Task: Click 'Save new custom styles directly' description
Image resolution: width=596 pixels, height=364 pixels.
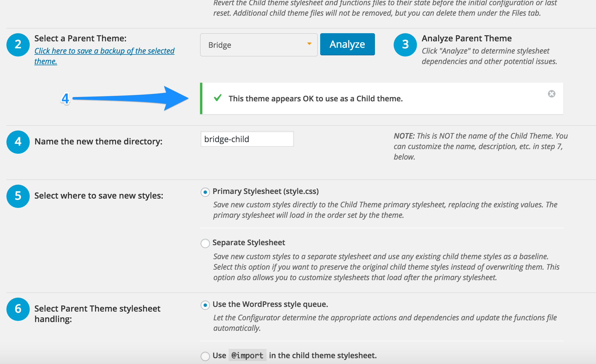Action: coord(385,210)
